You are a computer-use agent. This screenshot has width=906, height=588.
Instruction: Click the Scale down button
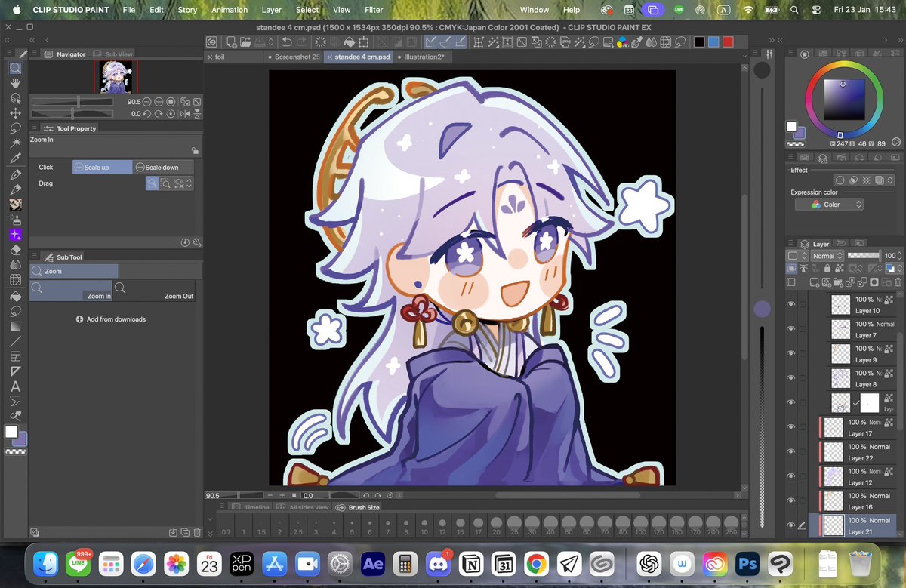[163, 167]
